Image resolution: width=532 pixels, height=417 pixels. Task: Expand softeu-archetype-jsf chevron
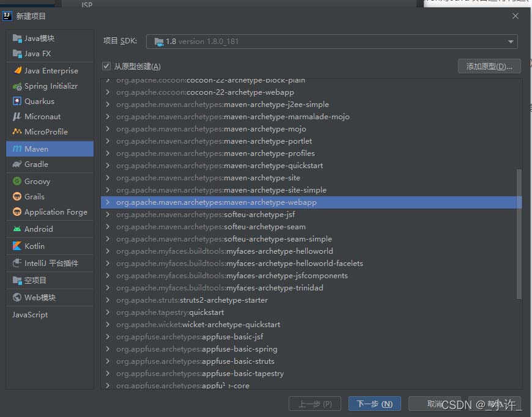click(108, 215)
